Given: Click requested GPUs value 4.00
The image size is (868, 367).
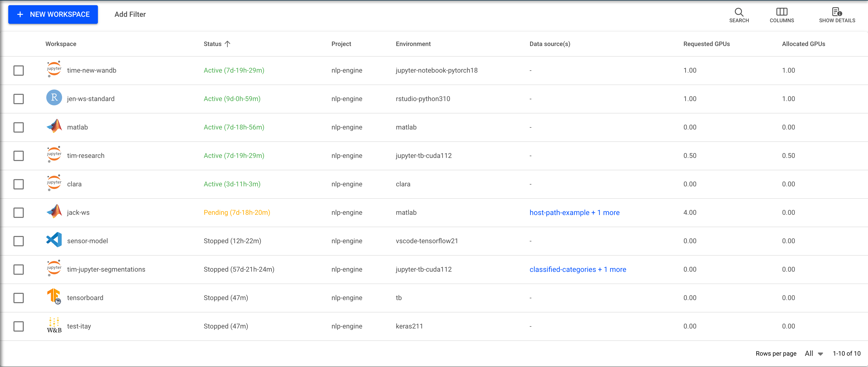Looking at the screenshot, I should point(690,213).
